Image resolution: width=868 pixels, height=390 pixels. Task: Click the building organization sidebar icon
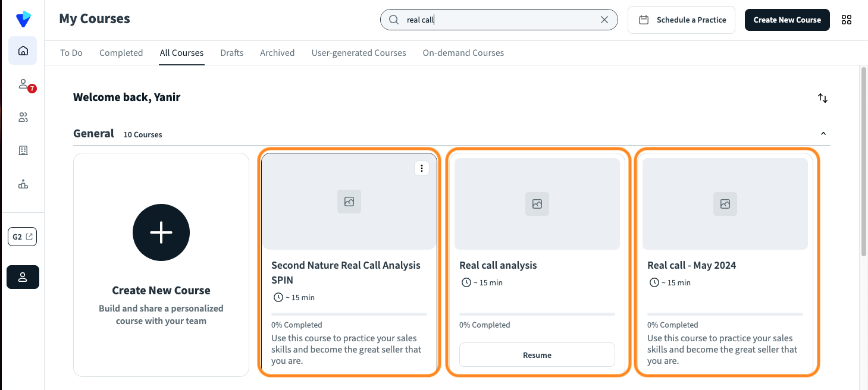tap(23, 151)
